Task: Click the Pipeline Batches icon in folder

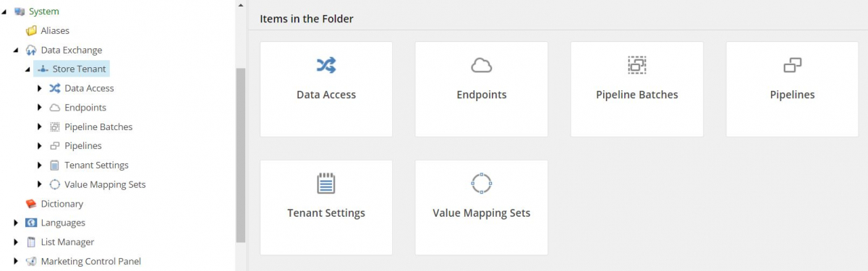Action: [637, 66]
